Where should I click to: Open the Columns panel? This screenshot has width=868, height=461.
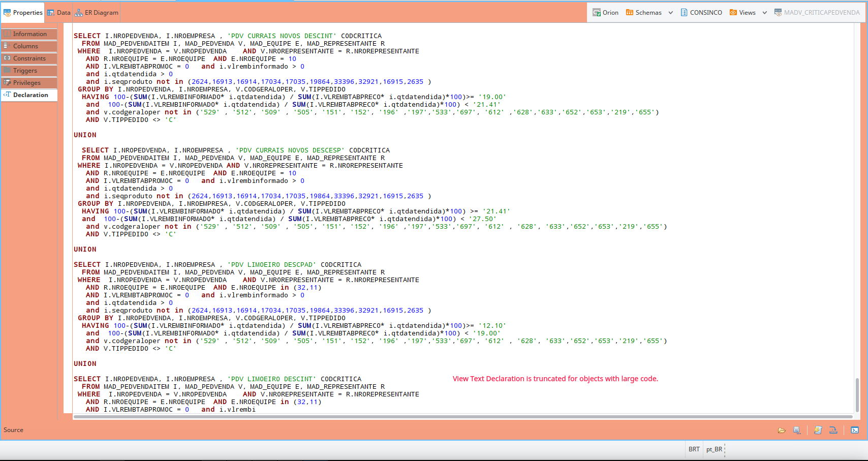pyautogui.click(x=29, y=46)
